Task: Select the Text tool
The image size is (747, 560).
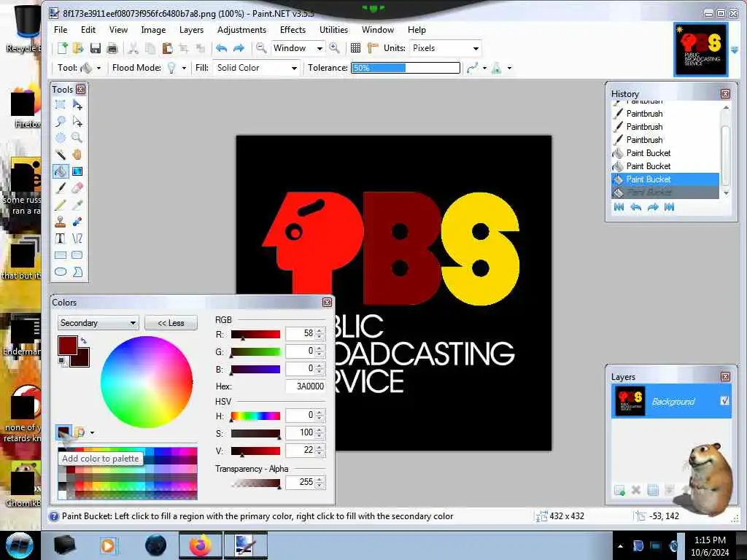Action: (x=61, y=238)
